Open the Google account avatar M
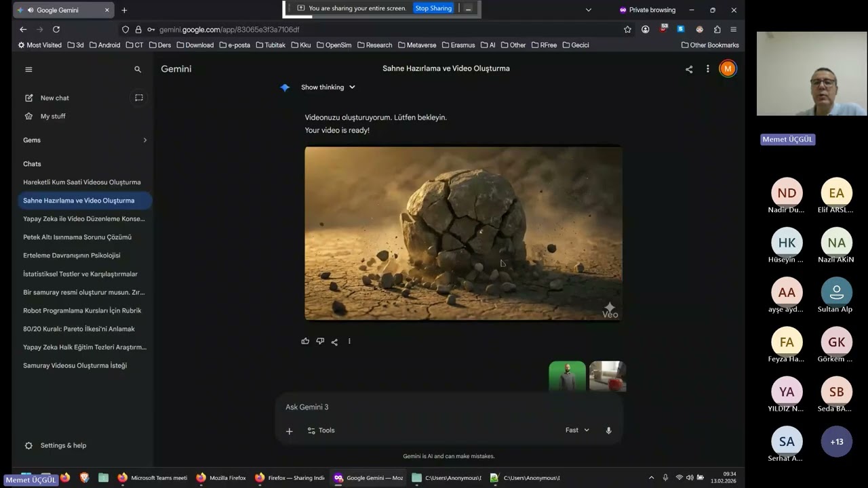Viewport: 868px width, 488px height. click(x=728, y=68)
